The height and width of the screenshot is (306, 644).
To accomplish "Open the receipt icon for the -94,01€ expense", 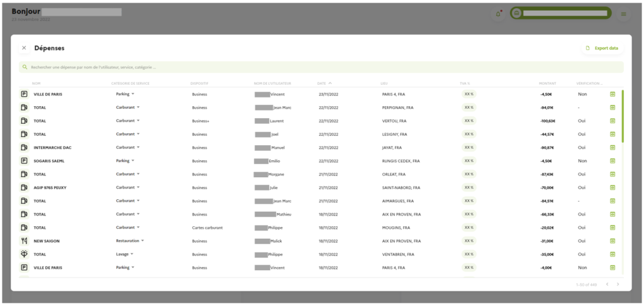I will 613,107.
